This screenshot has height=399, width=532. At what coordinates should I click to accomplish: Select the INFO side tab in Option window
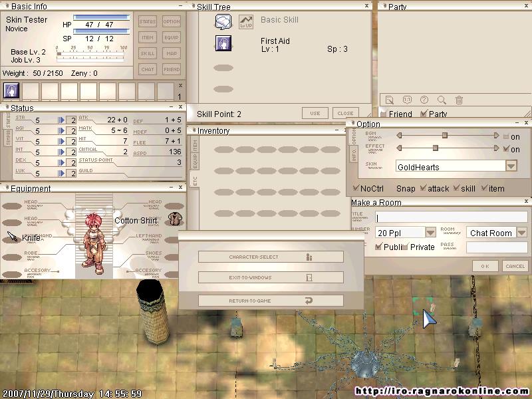tap(353, 154)
